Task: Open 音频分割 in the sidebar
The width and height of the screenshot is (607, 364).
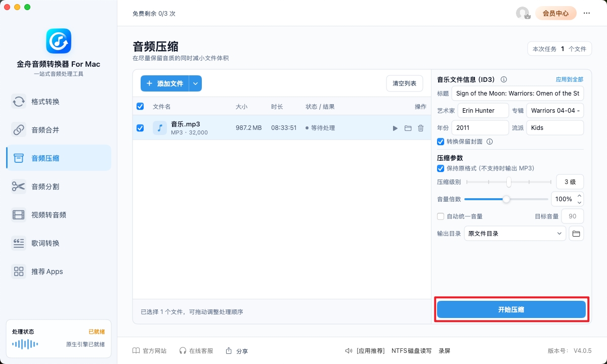Action: (x=59, y=187)
